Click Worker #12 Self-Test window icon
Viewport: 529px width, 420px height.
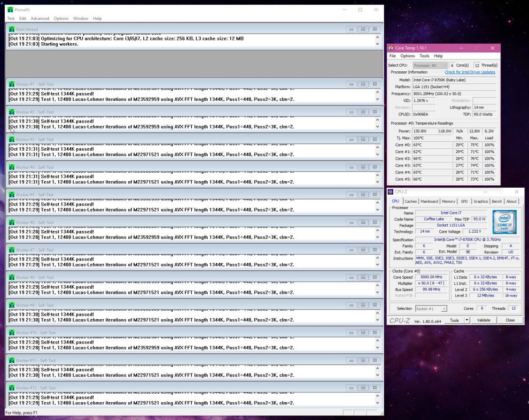tap(12, 388)
